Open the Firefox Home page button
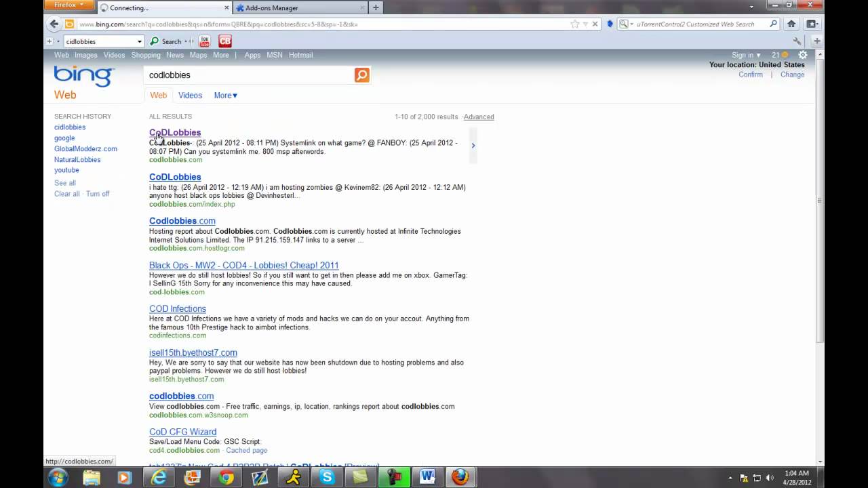This screenshot has height=488, width=868. pyautogui.click(x=791, y=24)
